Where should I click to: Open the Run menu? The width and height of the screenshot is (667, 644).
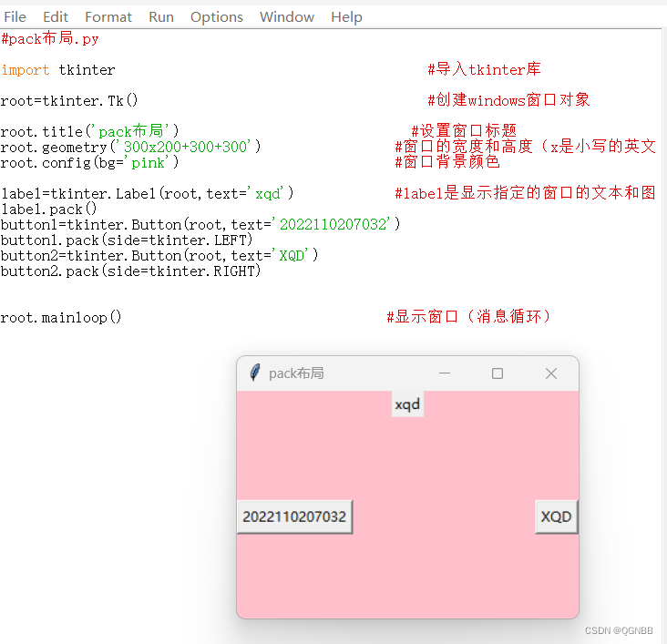tap(161, 17)
